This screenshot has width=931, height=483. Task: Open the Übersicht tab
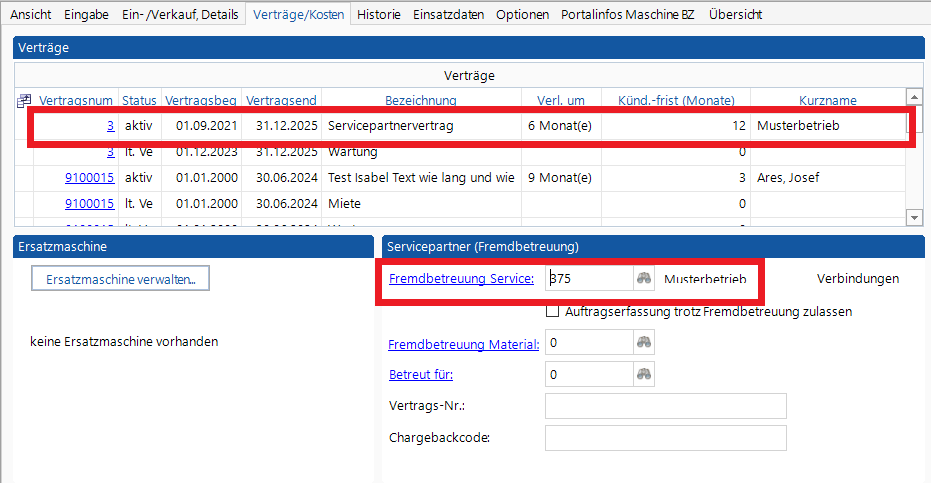(735, 15)
